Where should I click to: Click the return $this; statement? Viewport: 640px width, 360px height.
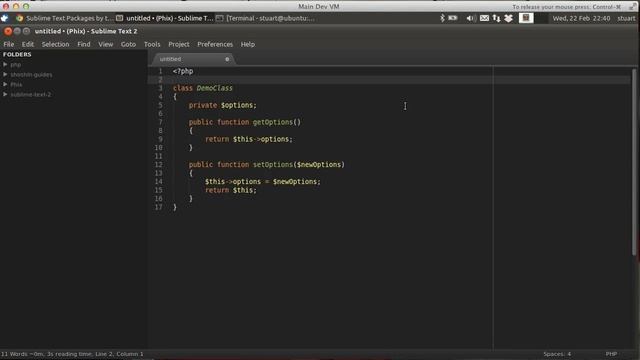pos(231,190)
